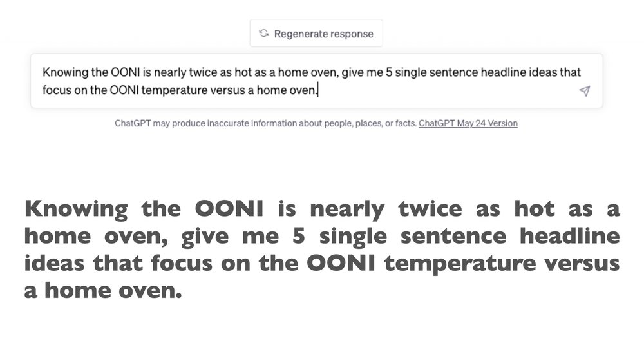Click "Knowing" in the large bold caption
The image size is (644, 363).
tap(76, 210)
